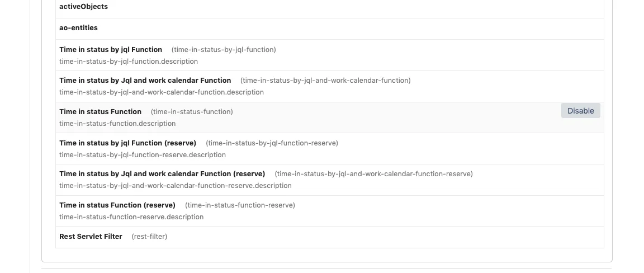
Task: Select Time in status by Jql and work calendar Function (reserve)
Action: [x=162, y=174]
